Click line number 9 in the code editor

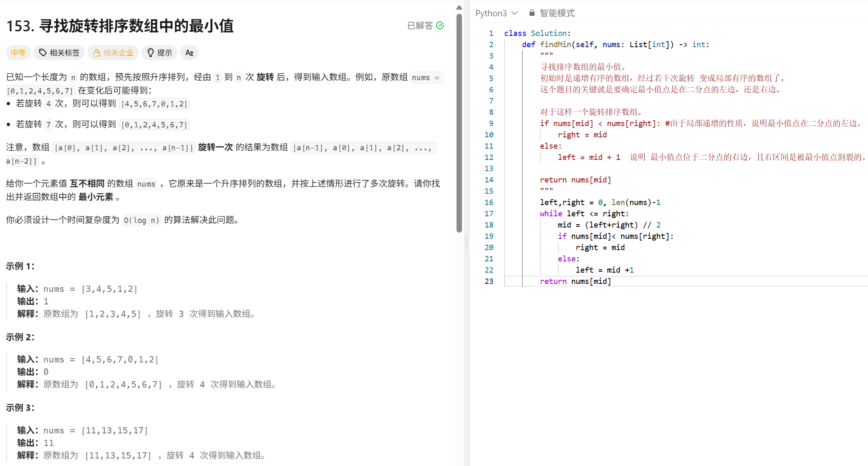click(491, 124)
